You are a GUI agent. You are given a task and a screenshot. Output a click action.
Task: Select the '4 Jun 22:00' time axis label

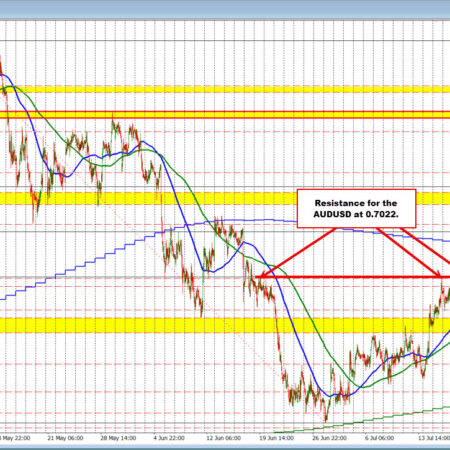pyautogui.click(x=169, y=438)
